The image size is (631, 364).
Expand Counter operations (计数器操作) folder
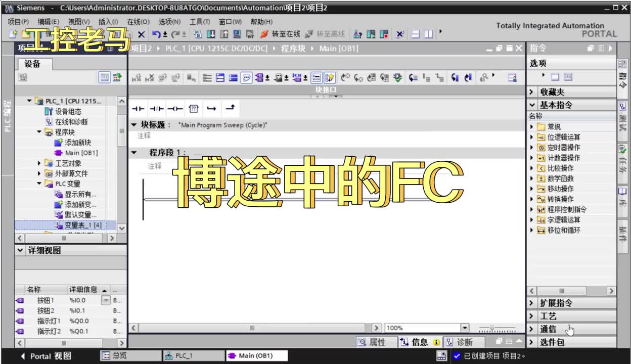point(532,158)
